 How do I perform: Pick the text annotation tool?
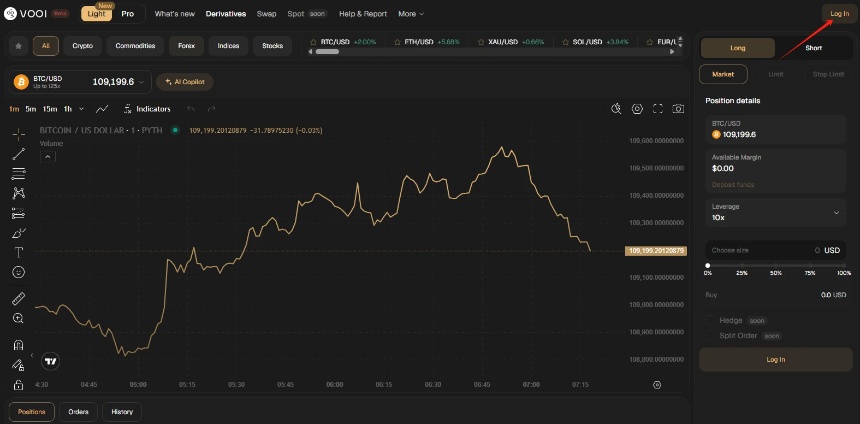[18, 252]
